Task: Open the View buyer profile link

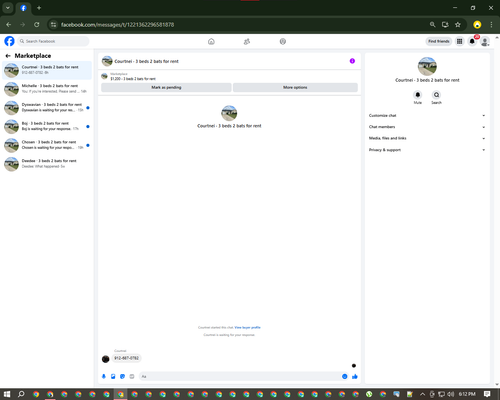Action: [x=247, y=327]
